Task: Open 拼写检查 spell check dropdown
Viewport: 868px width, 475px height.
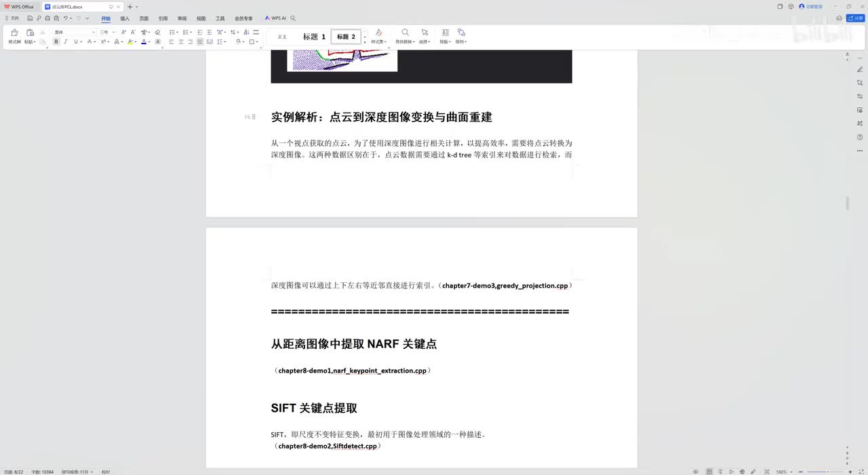Action: [x=77, y=472]
